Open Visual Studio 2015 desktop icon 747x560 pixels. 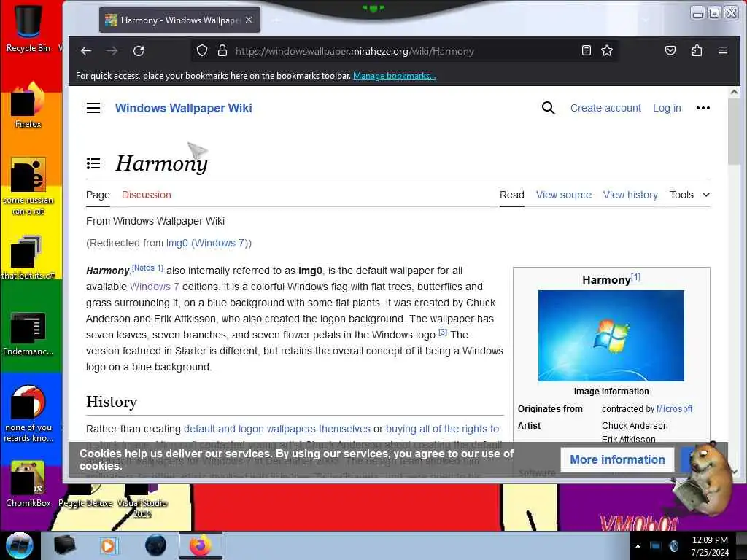pyautogui.click(x=142, y=502)
